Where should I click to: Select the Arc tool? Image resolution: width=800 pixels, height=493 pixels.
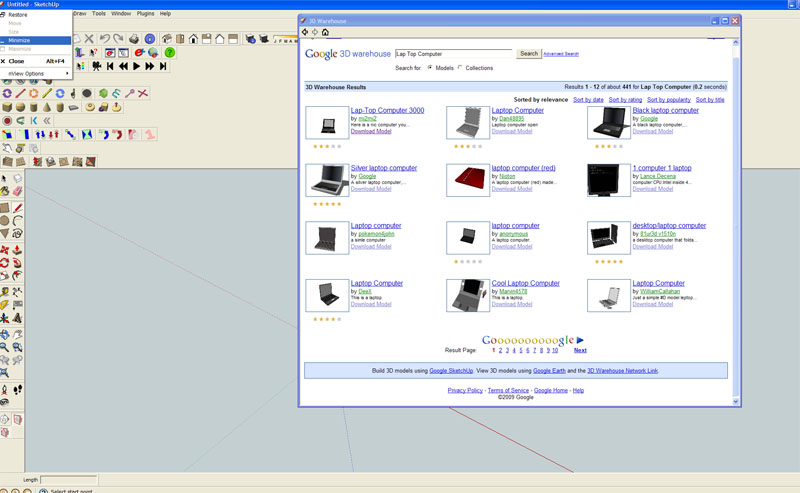[17, 220]
